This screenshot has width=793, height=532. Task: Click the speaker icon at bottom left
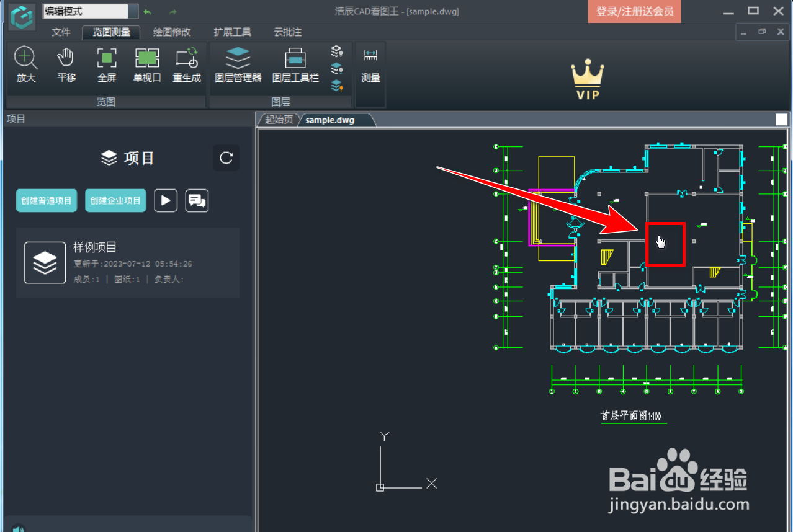click(19, 528)
